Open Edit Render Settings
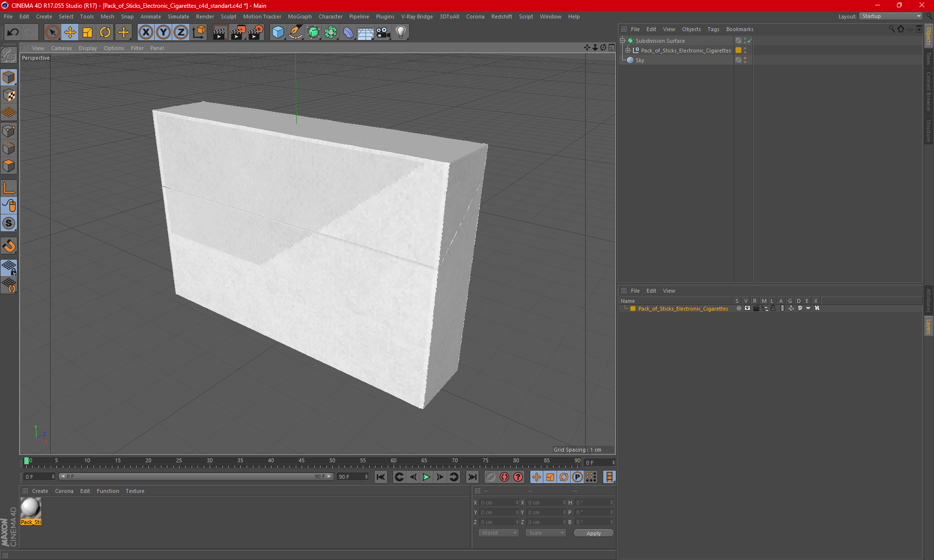Viewport: 934px width, 560px height. pos(256,33)
